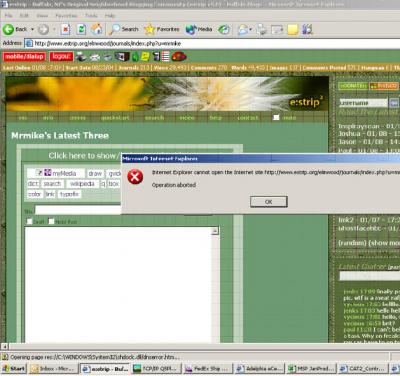Viewport: 400px width, 376px height.
Task: Open the Help menu
Action: click(110, 15)
